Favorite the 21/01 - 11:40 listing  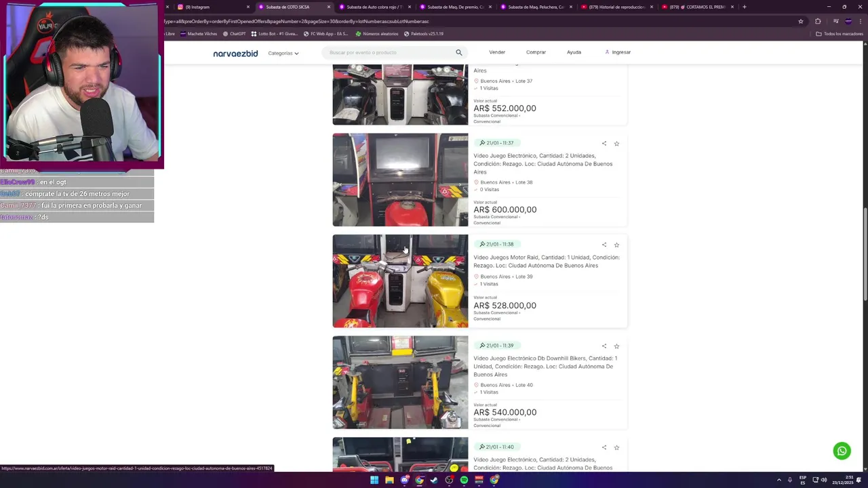616,447
